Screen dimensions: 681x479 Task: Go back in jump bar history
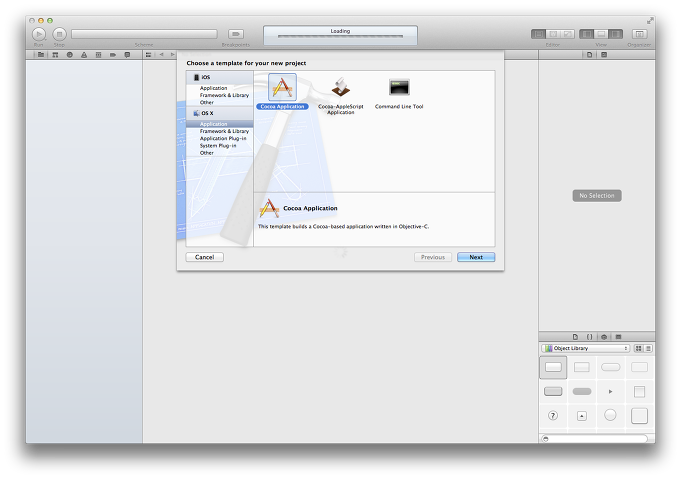tap(162, 55)
